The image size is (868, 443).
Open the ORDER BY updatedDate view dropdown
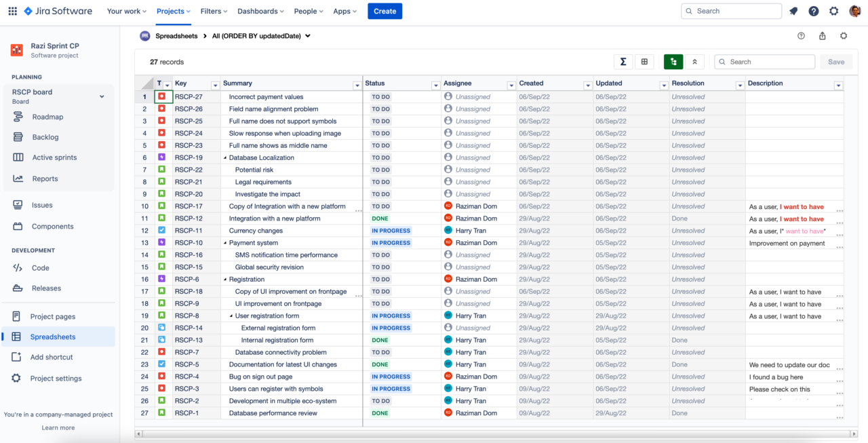(x=307, y=35)
